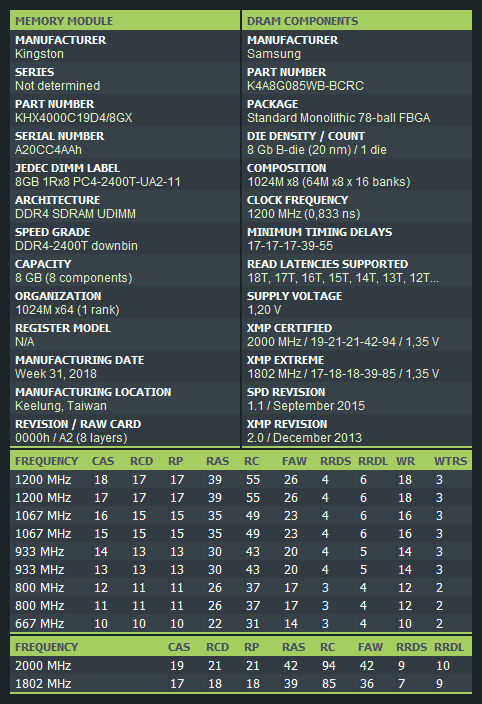
Task: Click the DRAM COMPONENTS header
Action: 357,21
